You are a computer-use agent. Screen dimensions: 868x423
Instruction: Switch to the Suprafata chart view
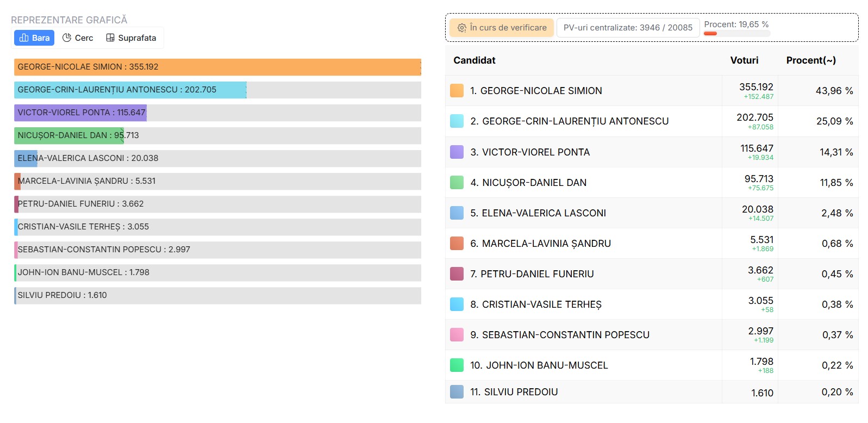point(131,38)
